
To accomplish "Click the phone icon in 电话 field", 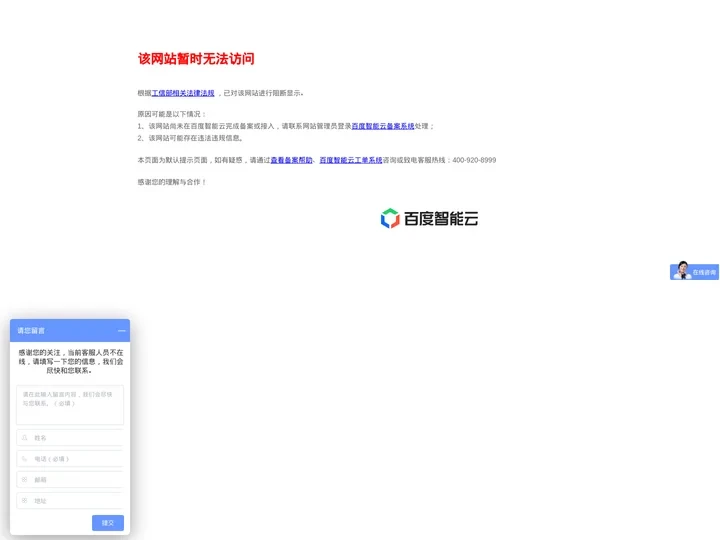I will (x=25, y=459).
